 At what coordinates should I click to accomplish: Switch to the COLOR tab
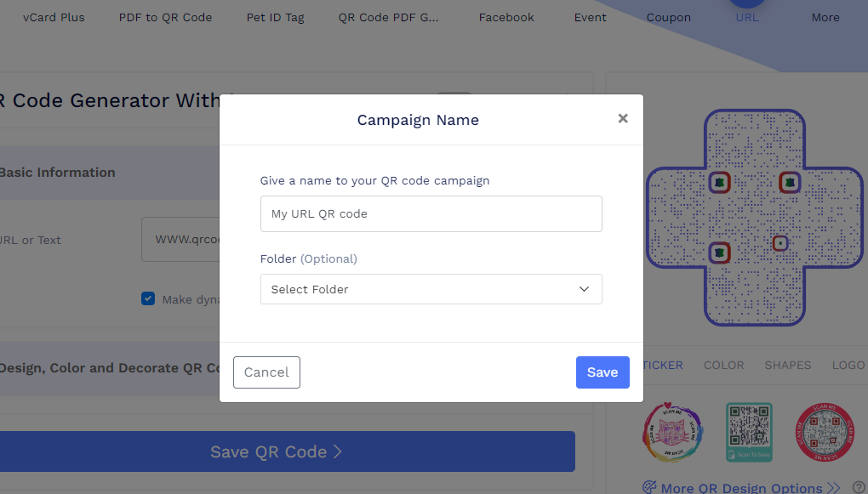click(723, 365)
